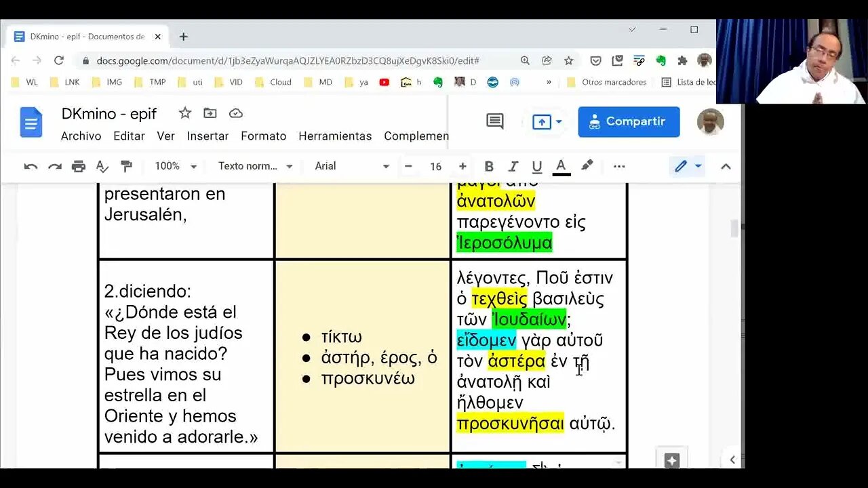Open the Cloud bookmark folder
This screenshot has height=488, width=868.
point(273,82)
